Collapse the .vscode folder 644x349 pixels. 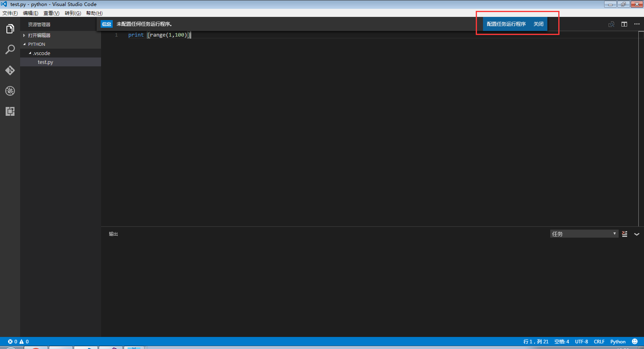coord(60,53)
